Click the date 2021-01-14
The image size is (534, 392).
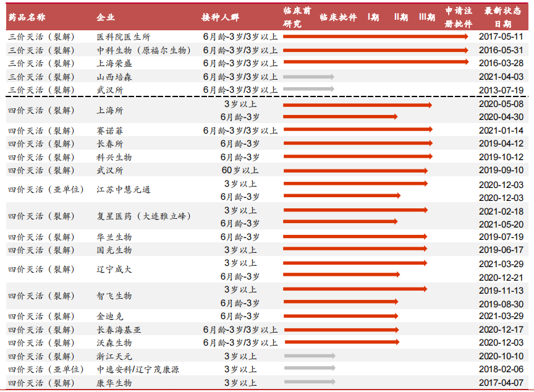tap(501, 130)
